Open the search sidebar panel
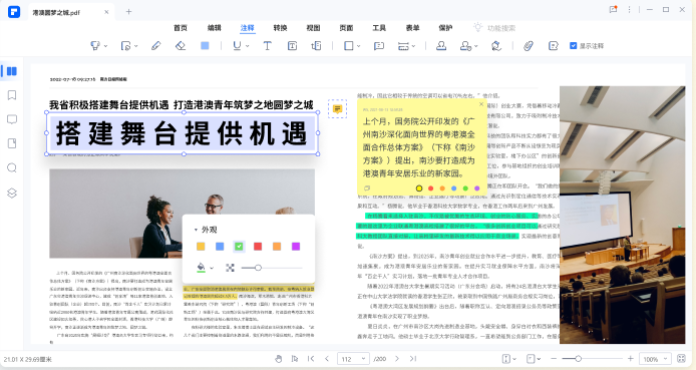Viewport: 696px width, 370px height. tap(12, 167)
